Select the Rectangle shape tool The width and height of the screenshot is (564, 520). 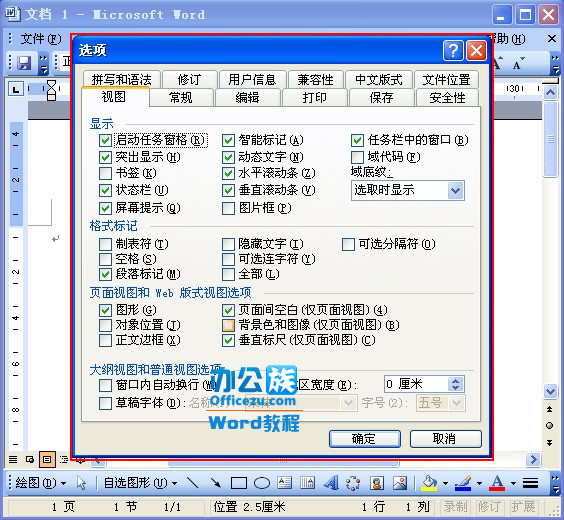pos(239,483)
